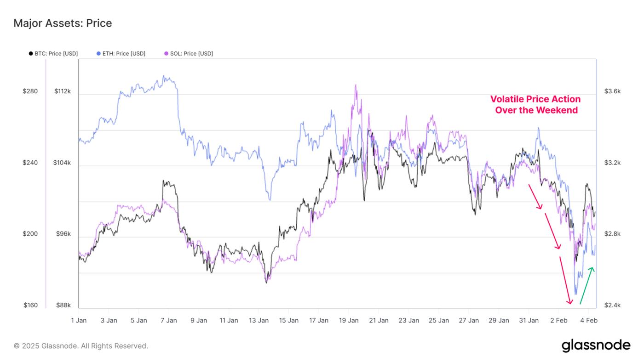This screenshot has width=644, height=362.
Task: Toggle the SOL: Price [USD] legend label
Action: click(x=191, y=54)
